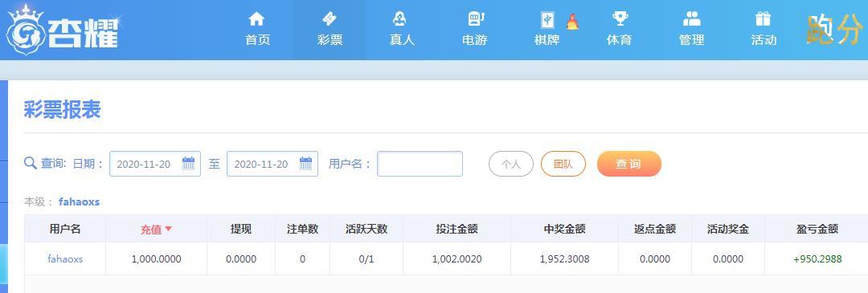This screenshot has width=868, height=293.
Task: Open the 真人 menu item
Action: (402, 40)
